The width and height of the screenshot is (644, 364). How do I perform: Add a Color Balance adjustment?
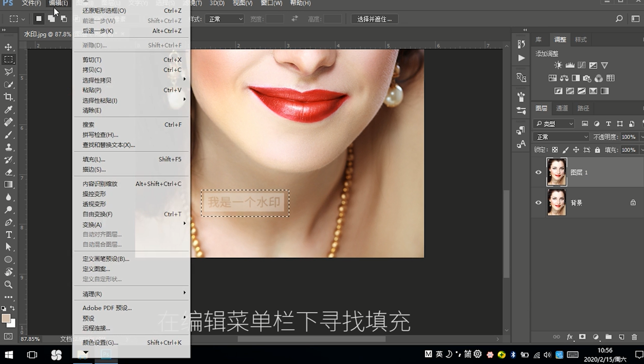coord(564,78)
